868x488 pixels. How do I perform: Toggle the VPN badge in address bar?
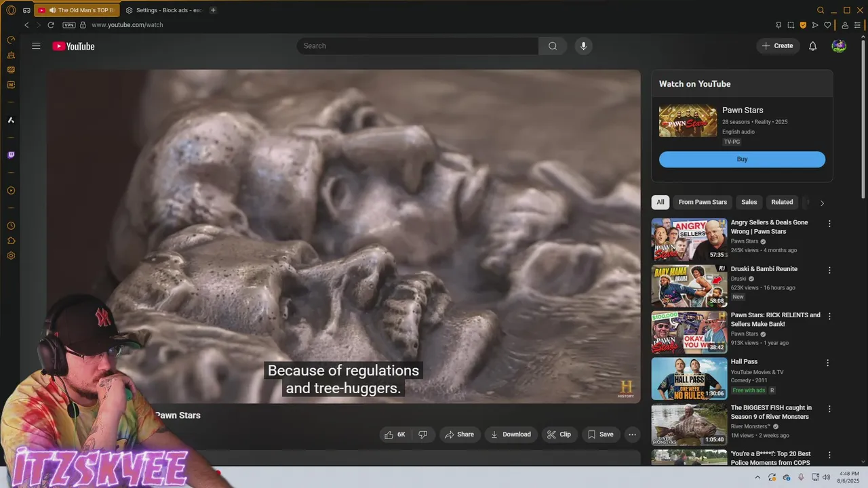(68, 25)
